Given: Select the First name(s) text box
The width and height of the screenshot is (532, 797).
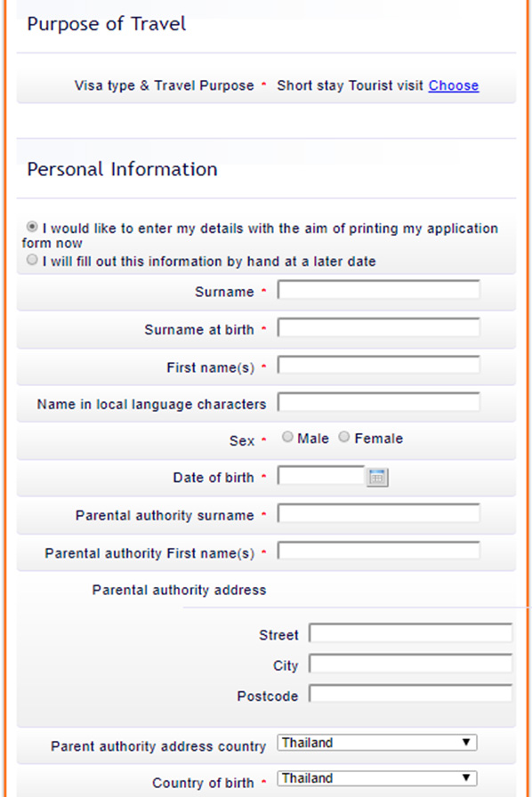Looking at the screenshot, I should (379, 365).
